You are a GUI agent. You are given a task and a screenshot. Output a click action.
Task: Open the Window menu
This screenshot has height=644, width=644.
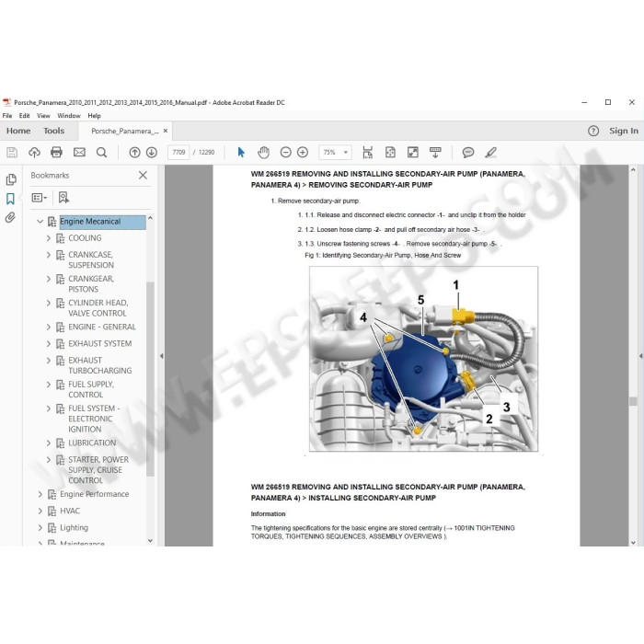[69, 116]
